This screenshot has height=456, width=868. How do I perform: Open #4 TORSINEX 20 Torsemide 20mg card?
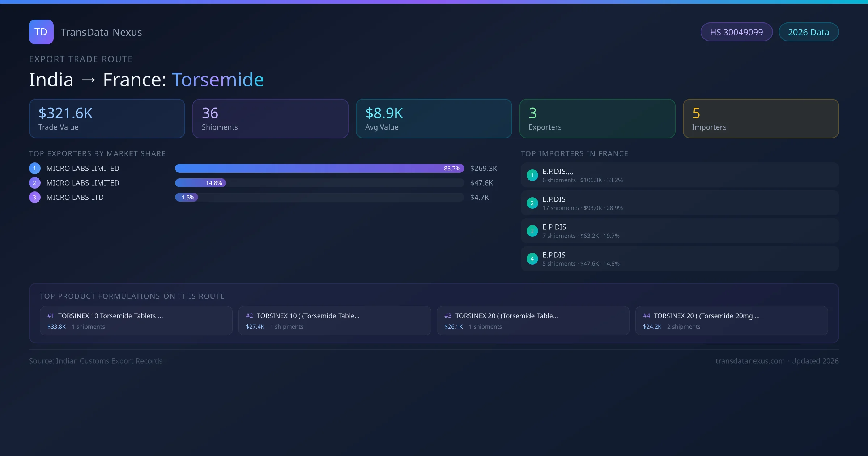[x=731, y=321]
